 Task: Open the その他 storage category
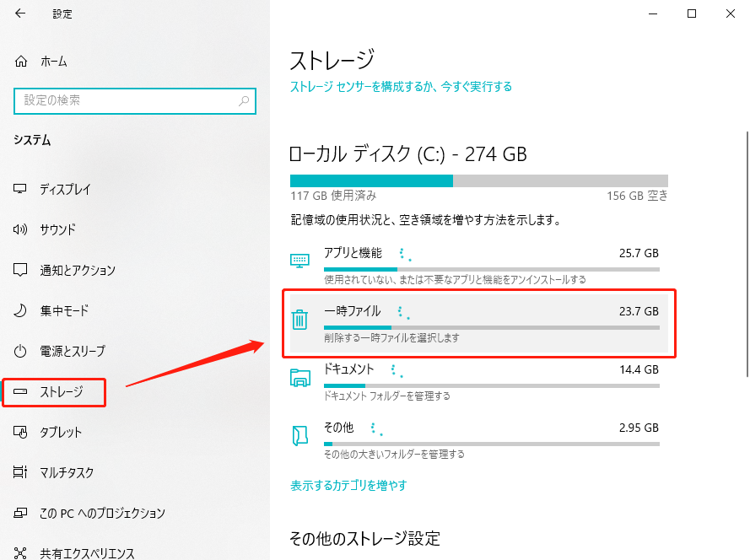tap(479, 440)
